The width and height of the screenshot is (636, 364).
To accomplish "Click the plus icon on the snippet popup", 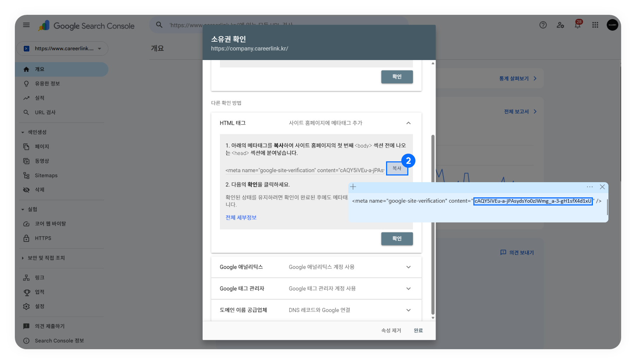I will click(x=353, y=187).
